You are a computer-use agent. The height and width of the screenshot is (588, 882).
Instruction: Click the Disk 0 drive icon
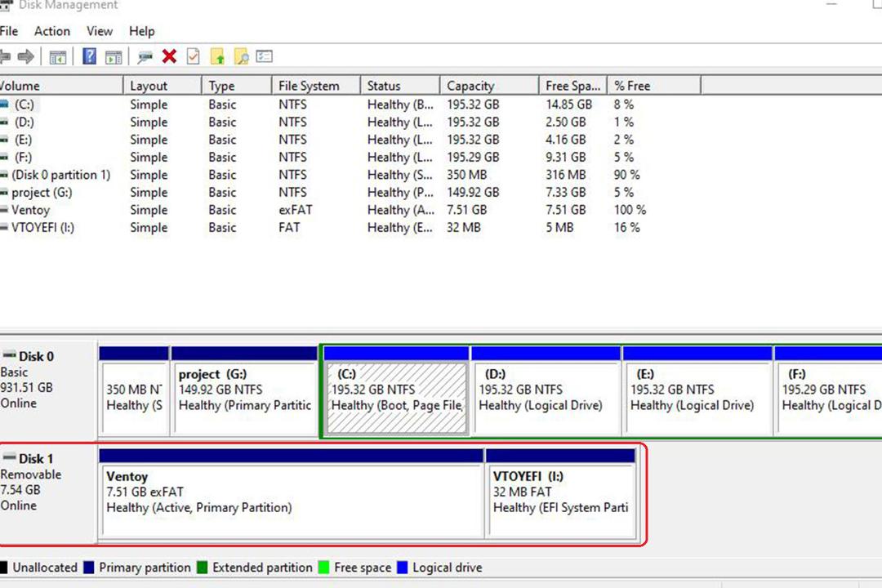10,355
